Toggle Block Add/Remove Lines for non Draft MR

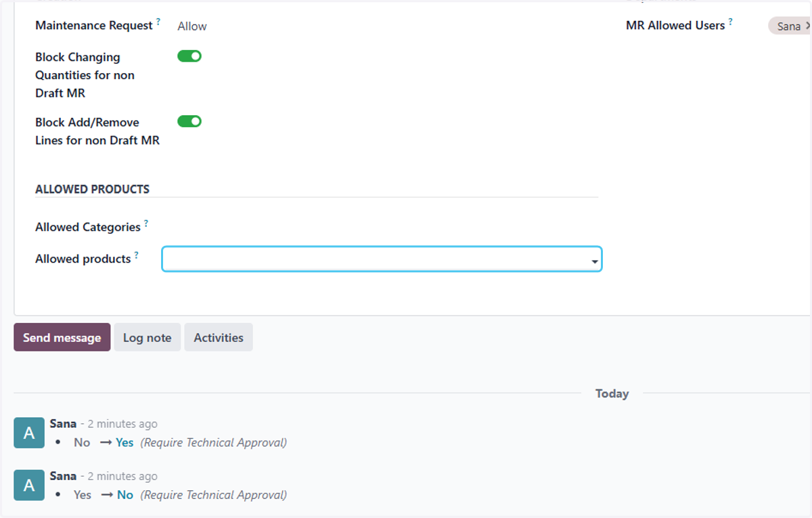[189, 121]
